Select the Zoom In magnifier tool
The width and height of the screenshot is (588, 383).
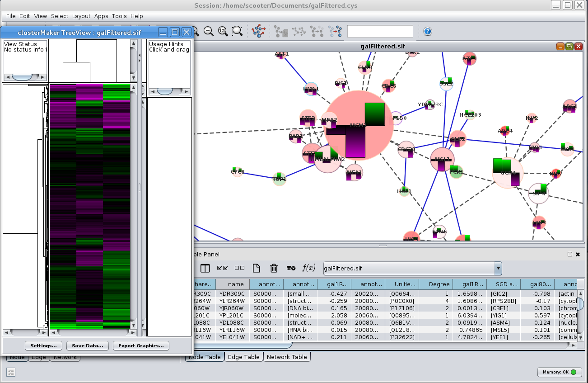pyautogui.click(x=196, y=31)
